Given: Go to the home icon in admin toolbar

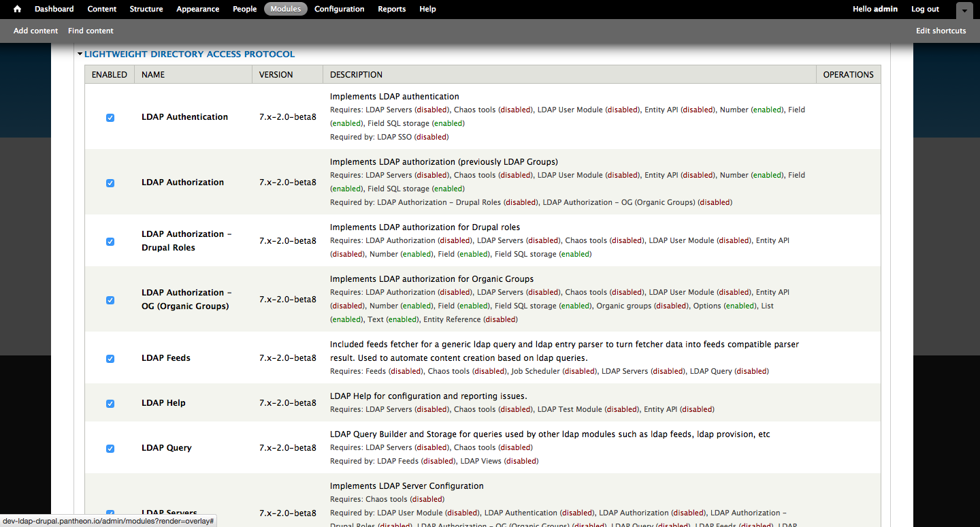Looking at the screenshot, I should [18, 9].
